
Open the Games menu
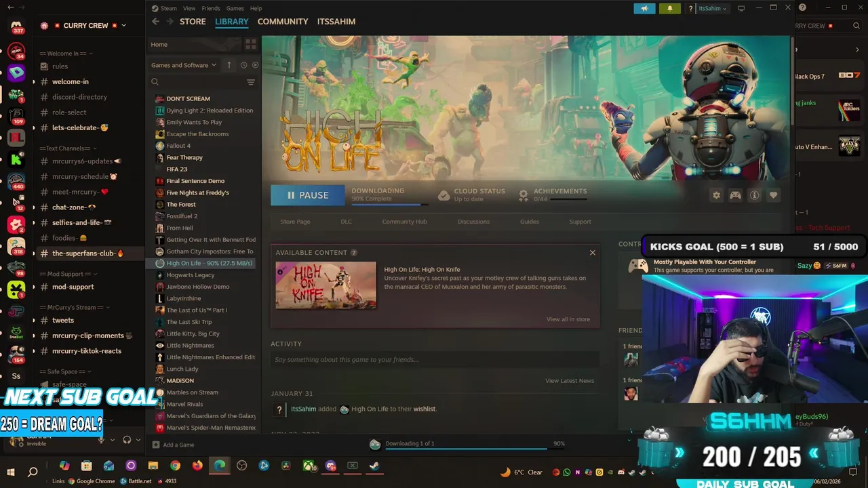point(235,8)
